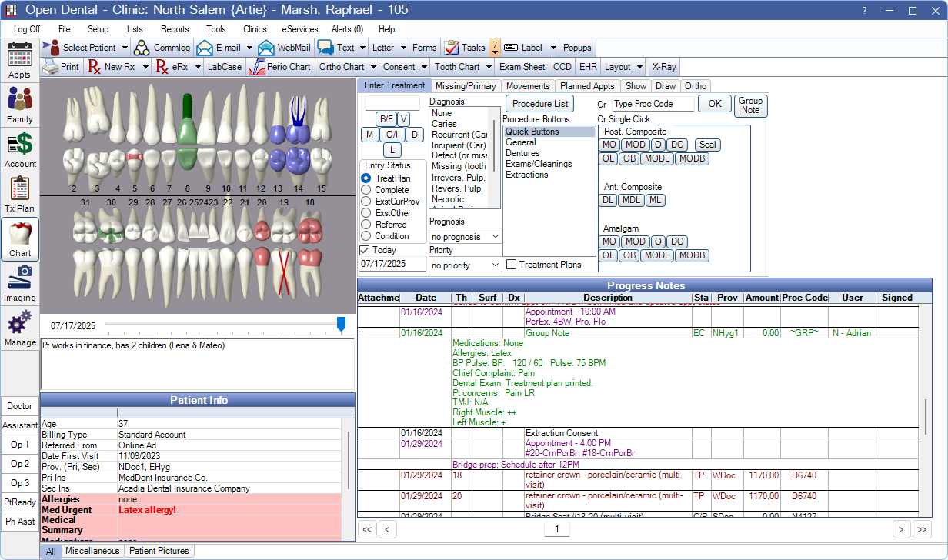Expand the Layout toolbar dropdown arrow
This screenshot has height=560, width=948.
click(x=638, y=67)
